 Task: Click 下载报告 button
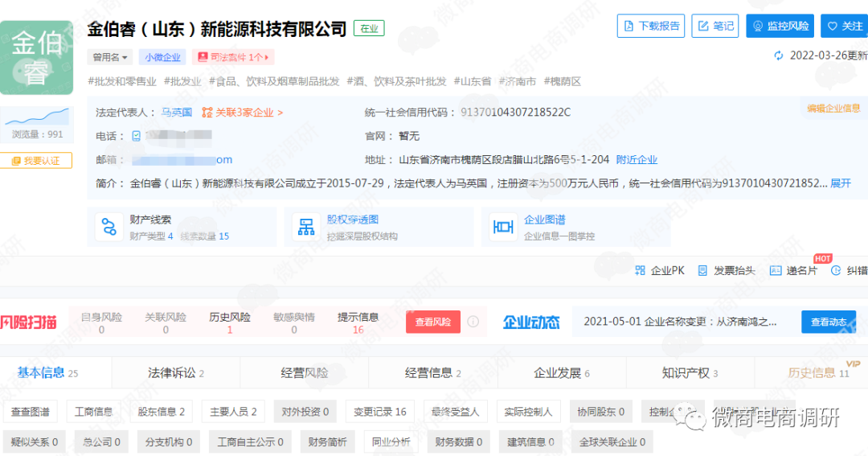651,26
